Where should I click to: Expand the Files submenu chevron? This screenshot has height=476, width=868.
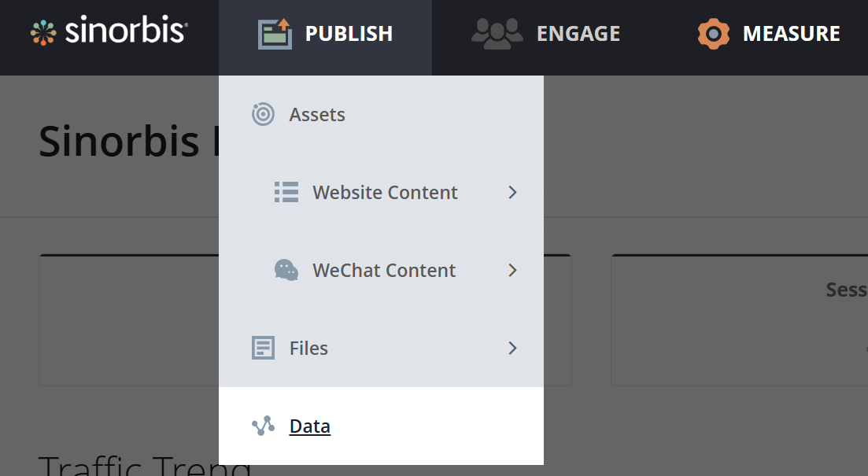coord(512,348)
